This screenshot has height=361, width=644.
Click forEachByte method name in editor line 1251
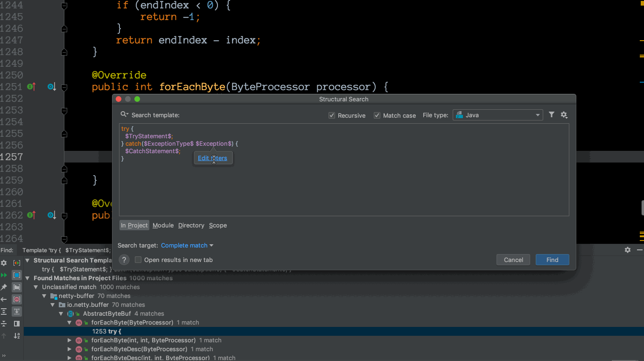[x=192, y=87]
